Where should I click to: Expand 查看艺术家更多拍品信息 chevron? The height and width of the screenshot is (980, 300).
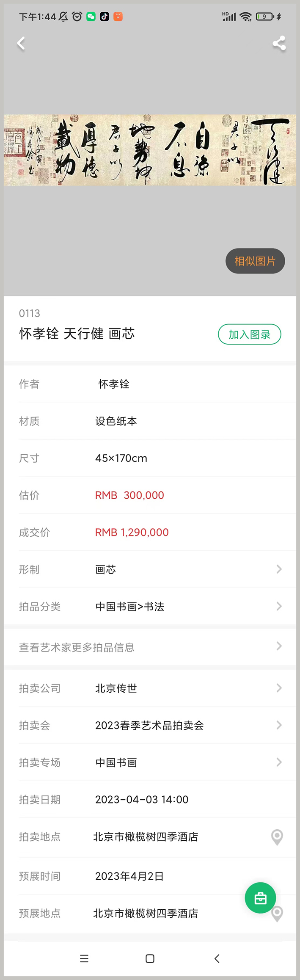279,646
